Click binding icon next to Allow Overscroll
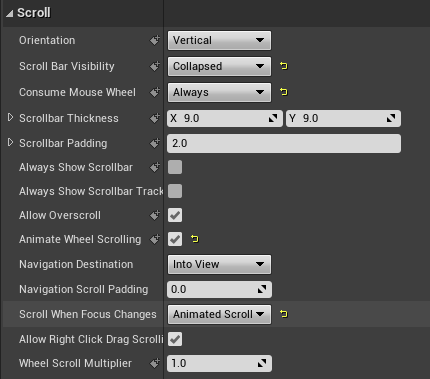Screen dimensions: 430x379 click(155, 215)
